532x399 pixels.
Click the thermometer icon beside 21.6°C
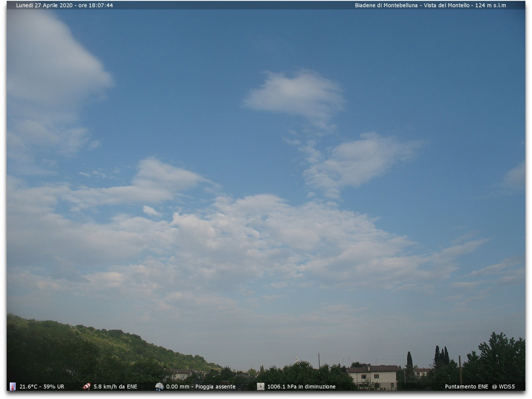coord(13,386)
